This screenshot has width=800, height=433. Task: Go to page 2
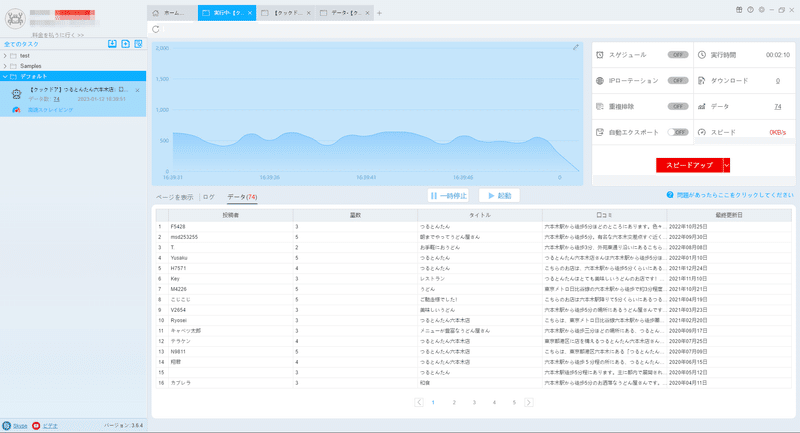[454, 402]
